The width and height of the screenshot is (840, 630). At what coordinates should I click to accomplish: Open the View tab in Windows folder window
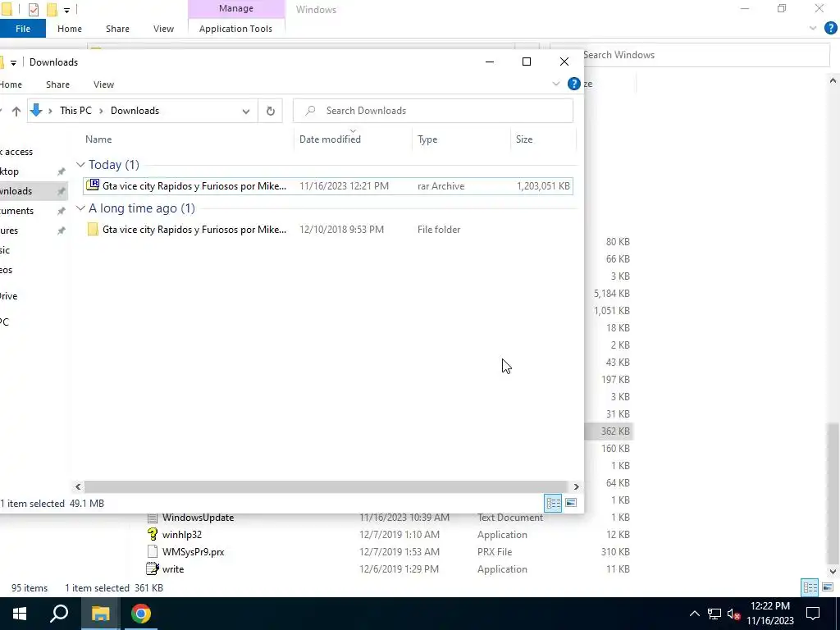[x=163, y=29]
